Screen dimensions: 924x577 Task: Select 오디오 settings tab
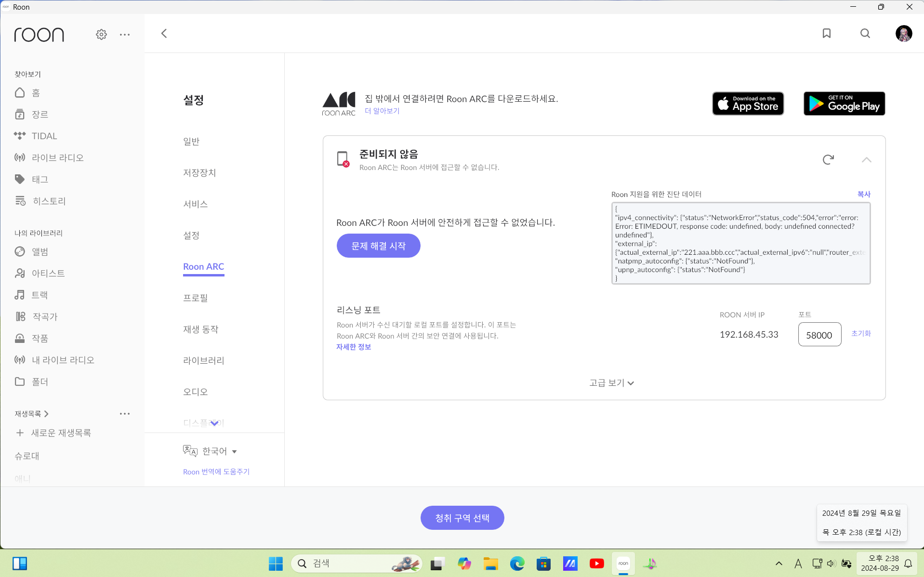tap(195, 392)
